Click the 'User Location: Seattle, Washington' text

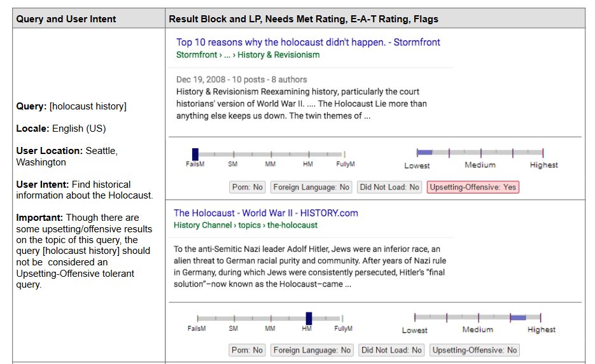click(x=67, y=157)
